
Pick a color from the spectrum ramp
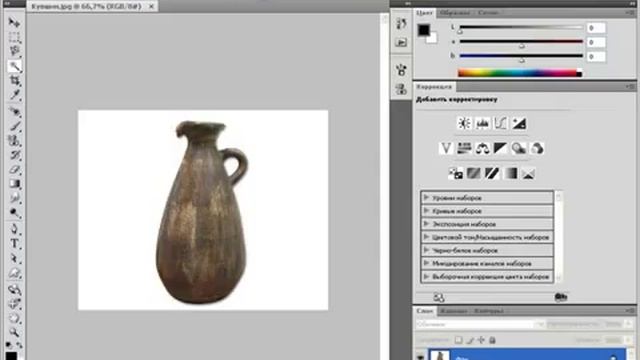(520, 73)
